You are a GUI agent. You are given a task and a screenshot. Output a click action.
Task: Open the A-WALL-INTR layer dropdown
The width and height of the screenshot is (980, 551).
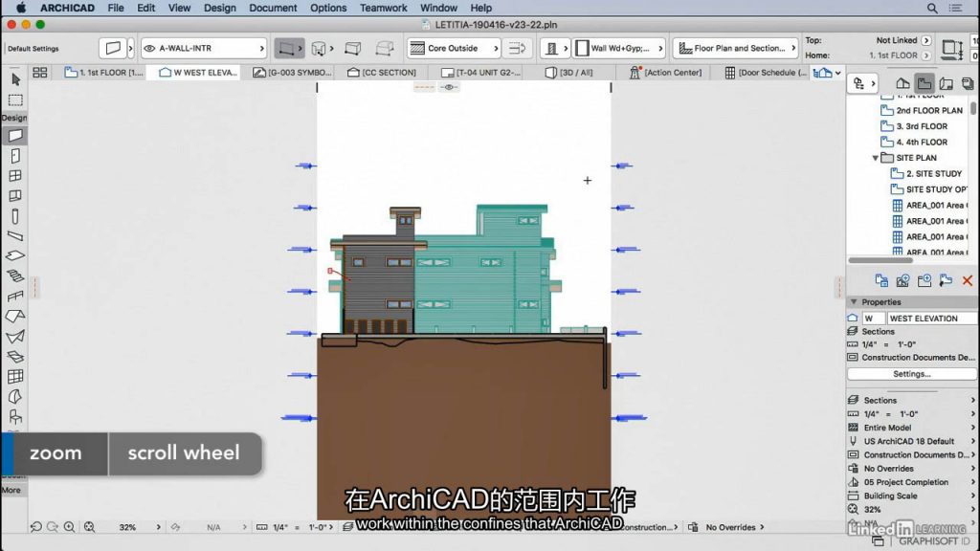tap(204, 48)
